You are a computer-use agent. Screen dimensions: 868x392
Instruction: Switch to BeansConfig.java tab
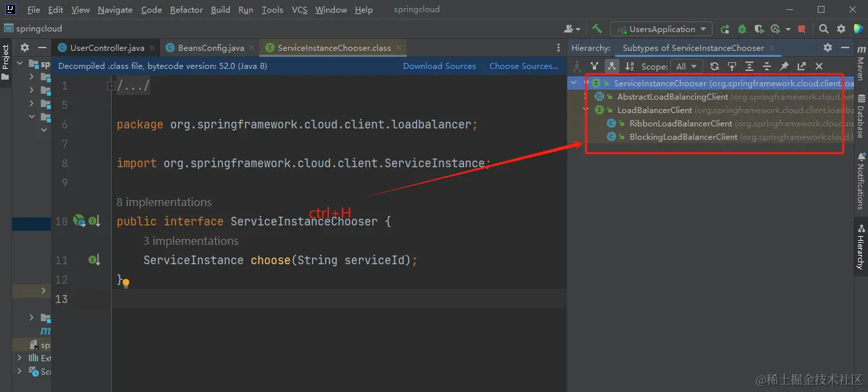click(211, 47)
